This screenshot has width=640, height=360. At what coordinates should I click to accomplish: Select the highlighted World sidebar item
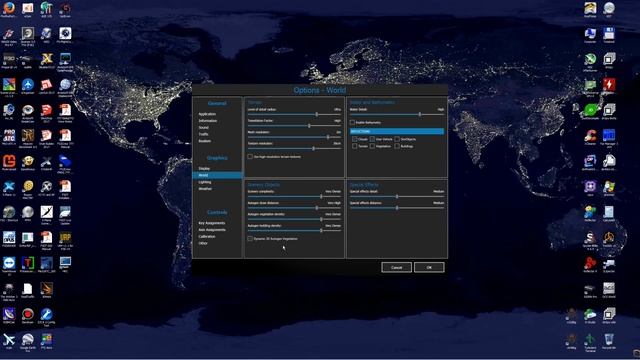pos(218,175)
